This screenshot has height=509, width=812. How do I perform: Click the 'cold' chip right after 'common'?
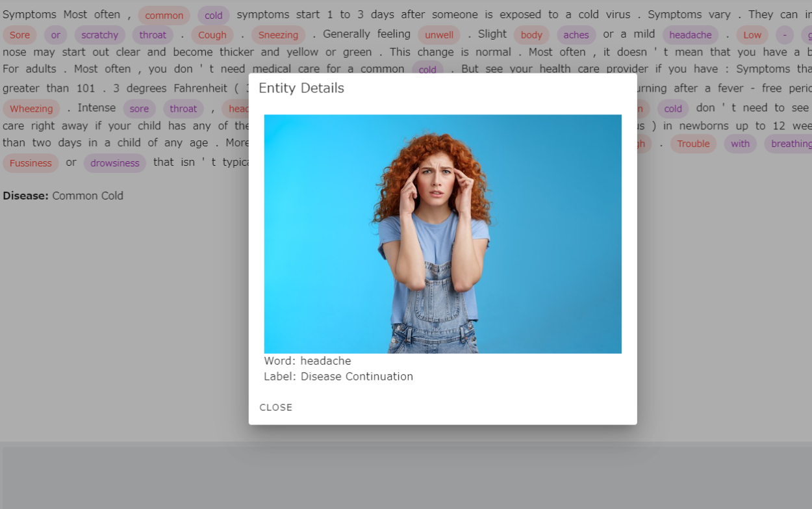coord(213,16)
